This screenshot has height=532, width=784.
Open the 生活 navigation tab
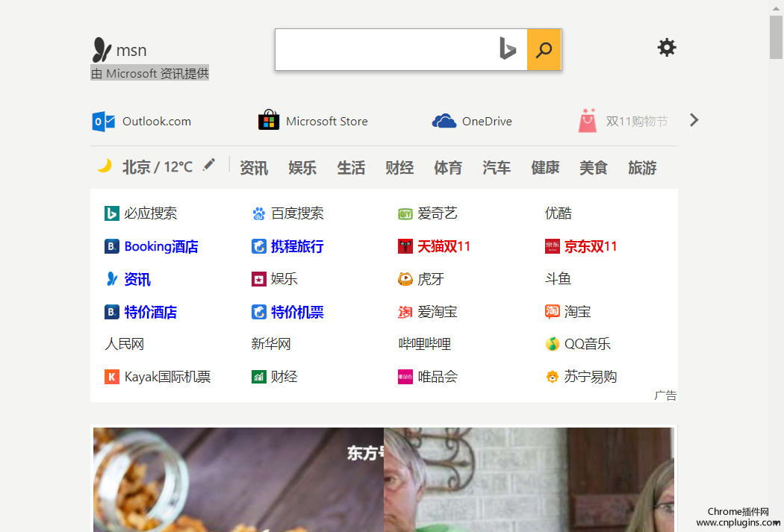351,168
